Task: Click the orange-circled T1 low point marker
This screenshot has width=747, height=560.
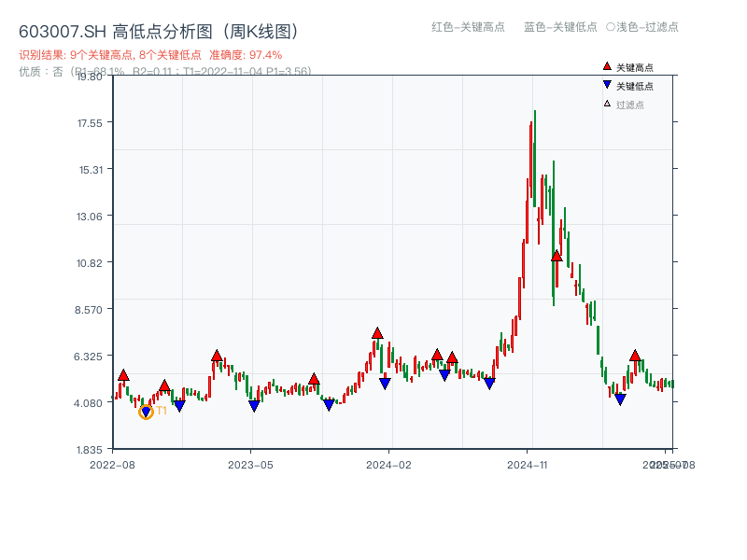Action: (x=147, y=412)
